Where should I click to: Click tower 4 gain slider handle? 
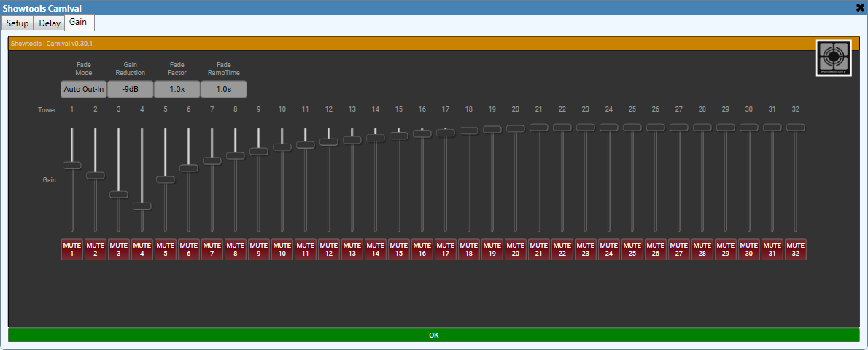point(142,206)
